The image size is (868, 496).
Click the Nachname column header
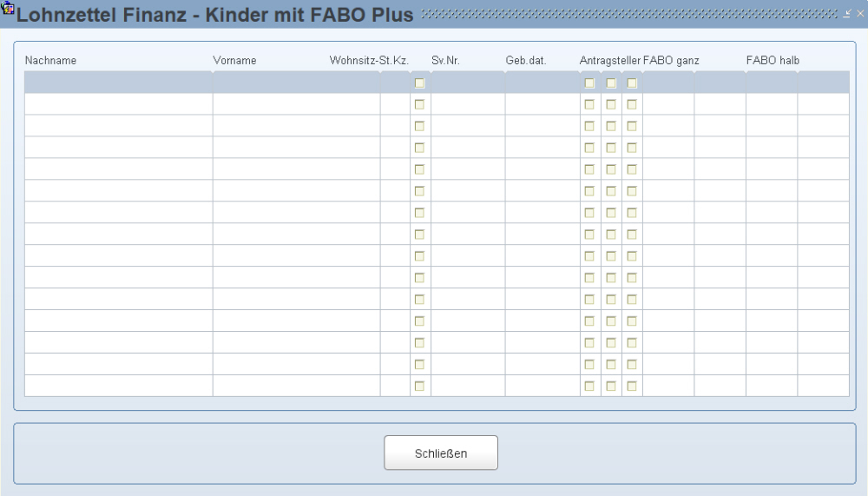tap(50, 61)
